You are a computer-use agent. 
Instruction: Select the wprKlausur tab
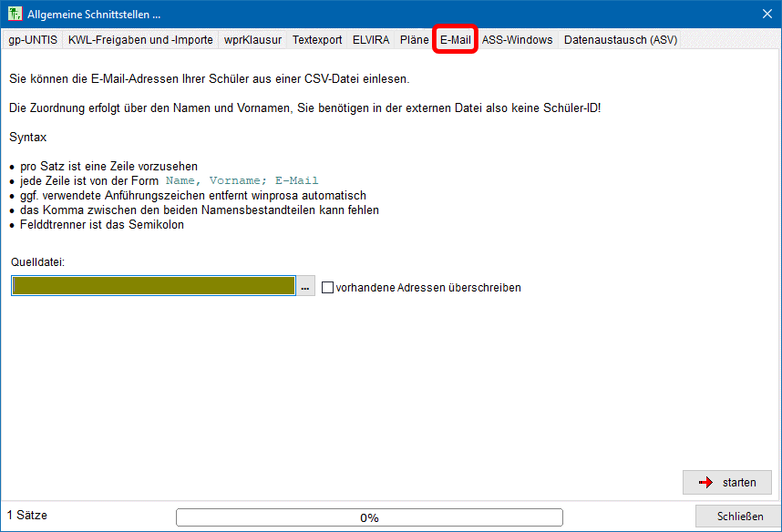(252, 40)
